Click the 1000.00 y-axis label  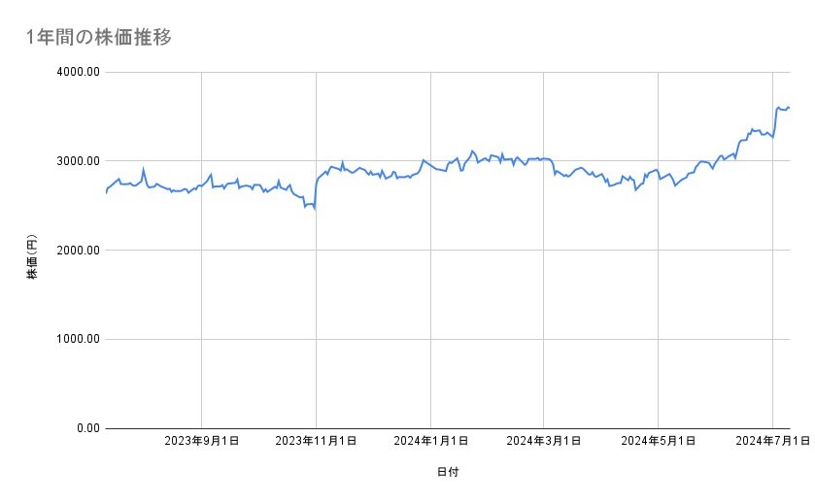pos(73,339)
